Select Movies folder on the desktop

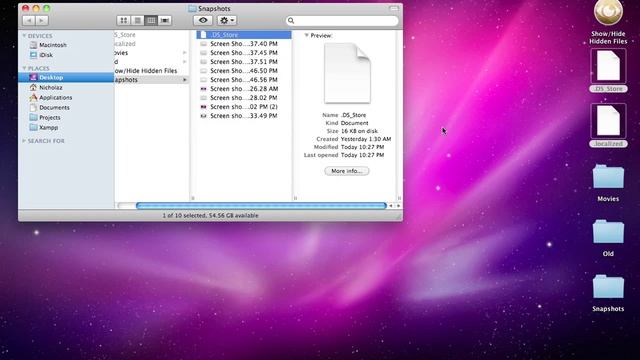pyautogui.click(x=608, y=183)
